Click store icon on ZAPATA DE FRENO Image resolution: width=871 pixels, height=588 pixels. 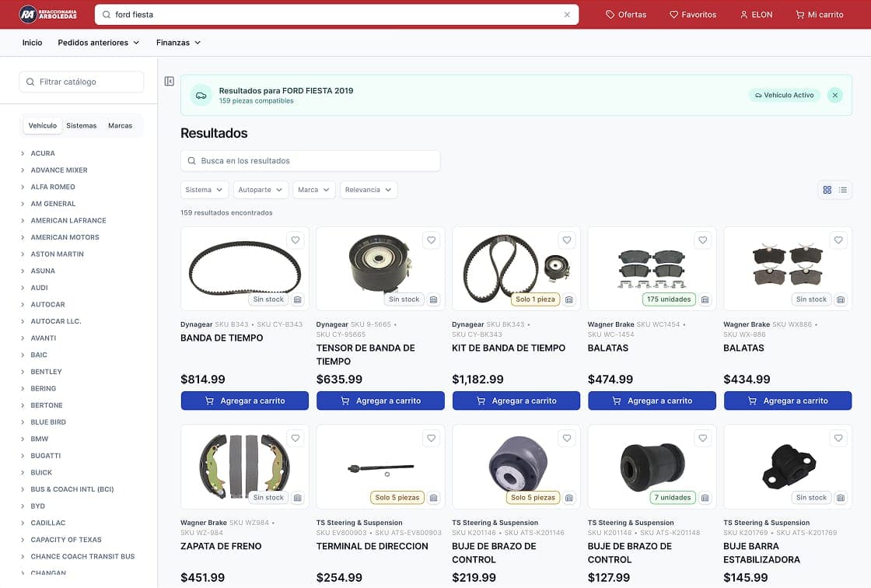298,498
